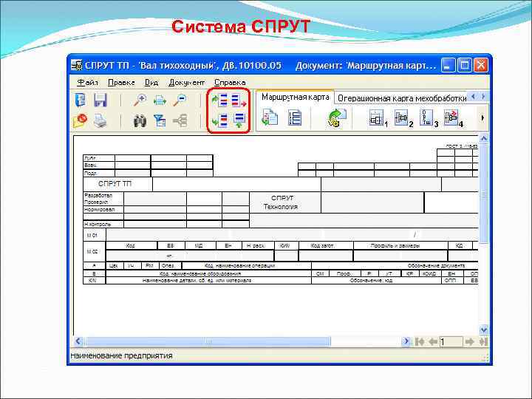Click the icon numbered 3
Viewport: 532px width, 399px height.
(x=429, y=118)
